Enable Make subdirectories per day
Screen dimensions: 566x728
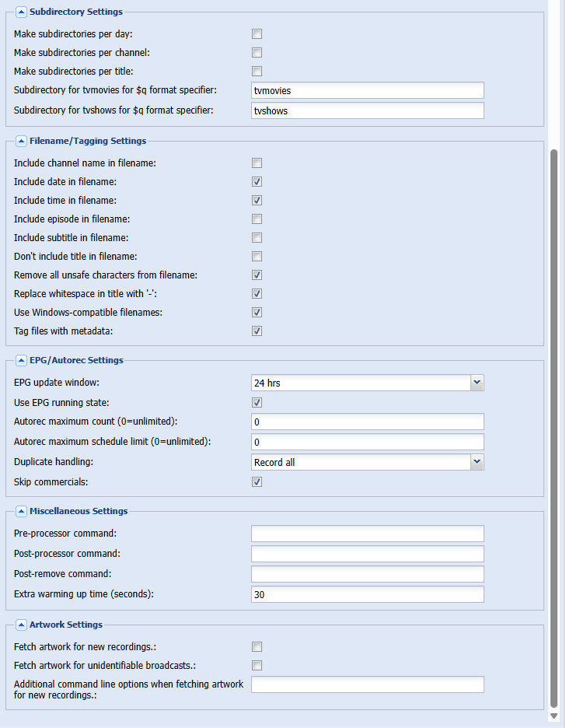[257, 34]
